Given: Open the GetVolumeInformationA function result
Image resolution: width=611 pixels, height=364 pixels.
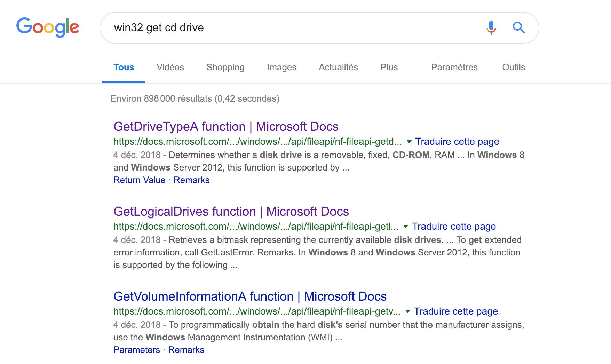Looking at the screenshot, I should point(250,296).
